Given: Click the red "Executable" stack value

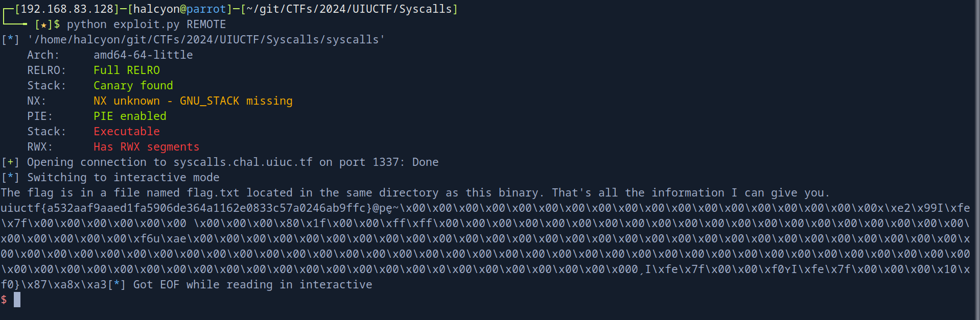Looking at the screenshot, I should tap(127, 132).
